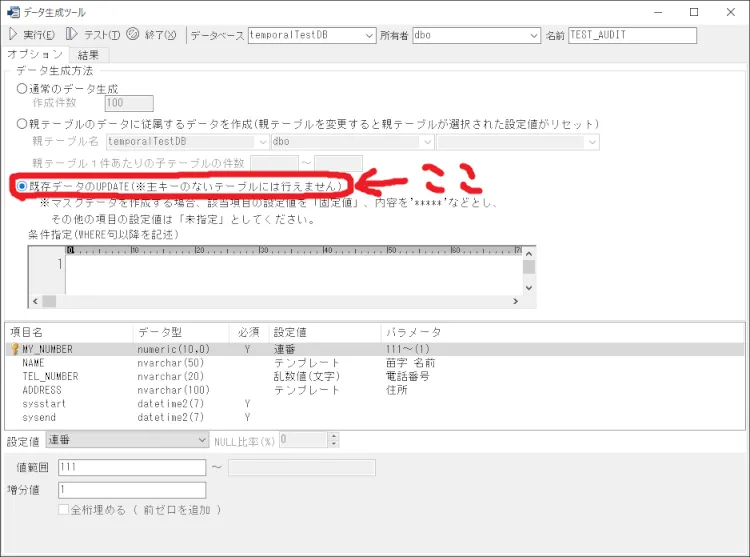Click the second maximum child-count field
Viewport: 750px width, 557px height.
click(x=338, y=164)
